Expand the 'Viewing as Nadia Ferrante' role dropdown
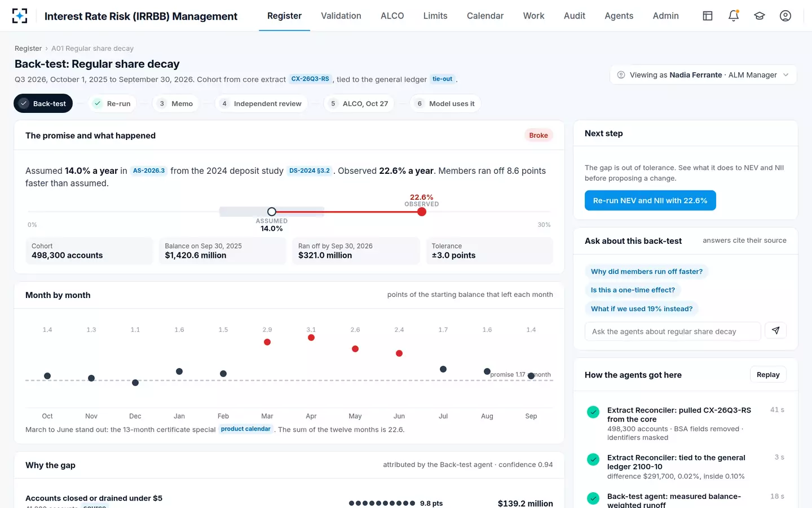This screenshot has height=508, width=812. (x=703, y=75)
